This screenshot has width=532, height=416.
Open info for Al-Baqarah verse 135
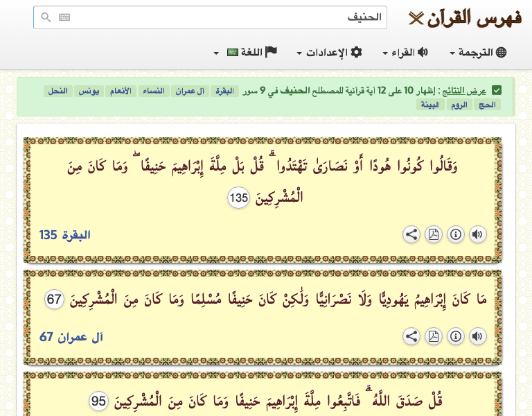click(x=455, y=235)
